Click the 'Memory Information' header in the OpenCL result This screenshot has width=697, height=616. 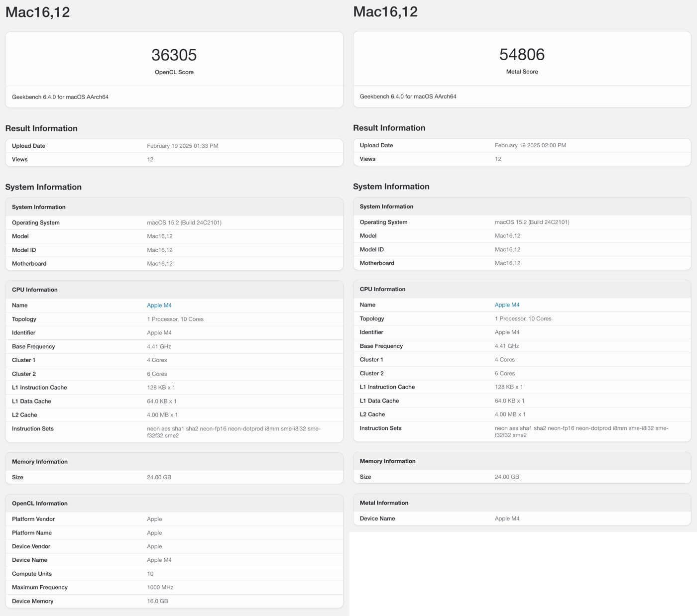coord(40,462)
